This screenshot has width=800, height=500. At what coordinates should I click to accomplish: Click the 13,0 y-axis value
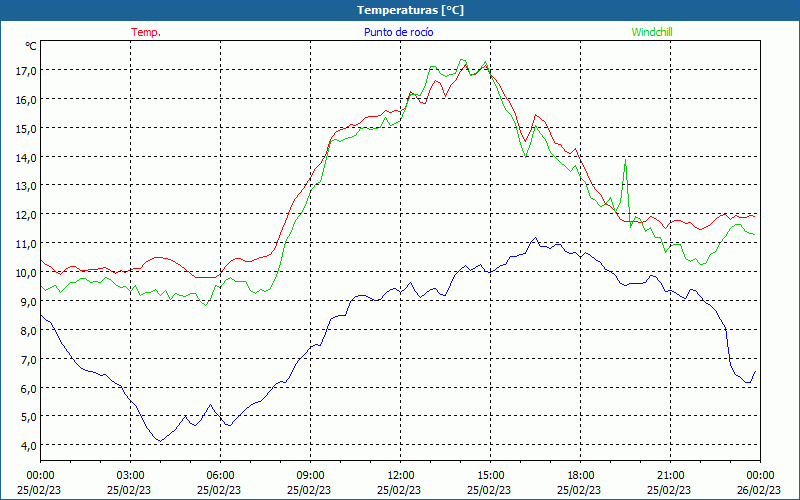(x=26, y=186)
